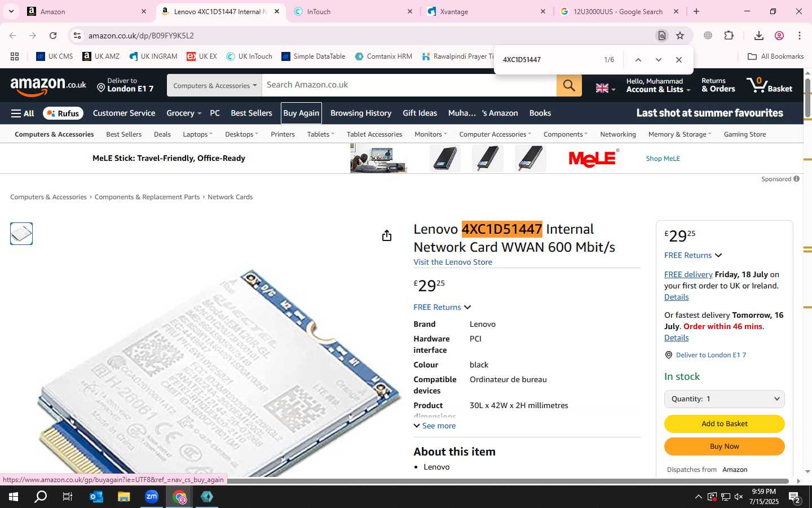Viewport: 812px width, 508px height.
Task: Click the orange search magnifier button
Action: coord(569,85)
